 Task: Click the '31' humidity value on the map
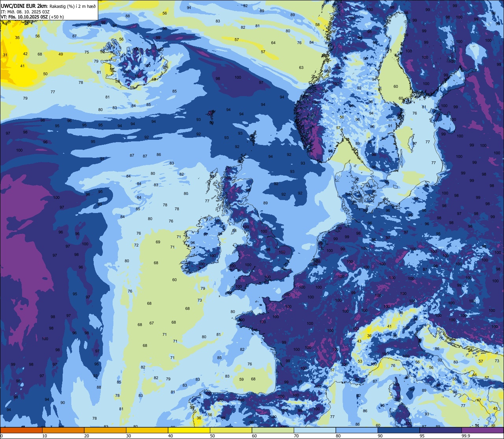[5, 55]
